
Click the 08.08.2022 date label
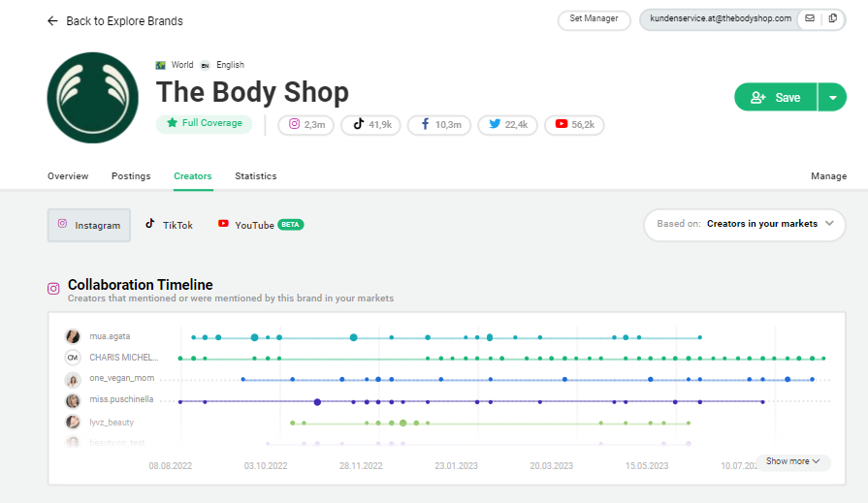(x=171, y=466)
